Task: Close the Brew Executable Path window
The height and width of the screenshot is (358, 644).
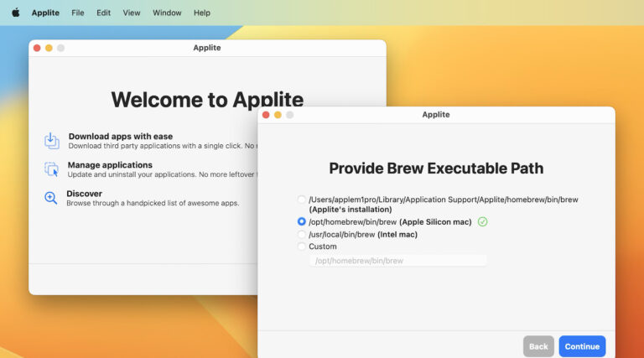Action: point(266,115)
